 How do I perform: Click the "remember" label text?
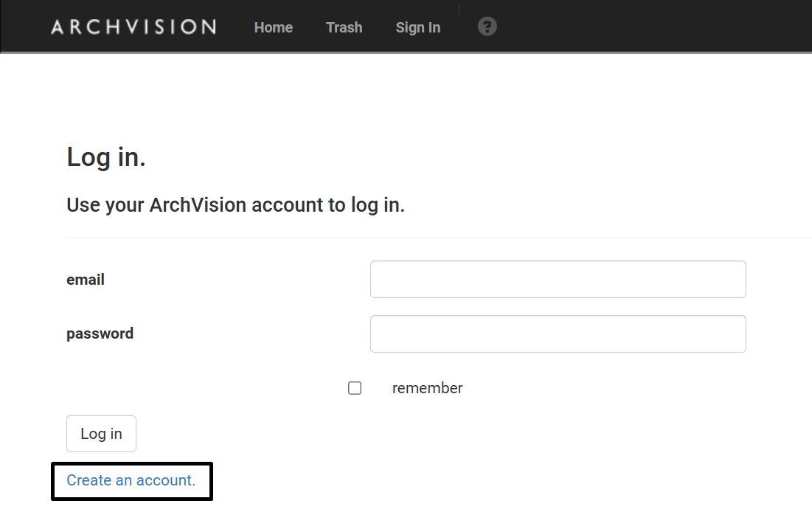click(x=427, y=388)
